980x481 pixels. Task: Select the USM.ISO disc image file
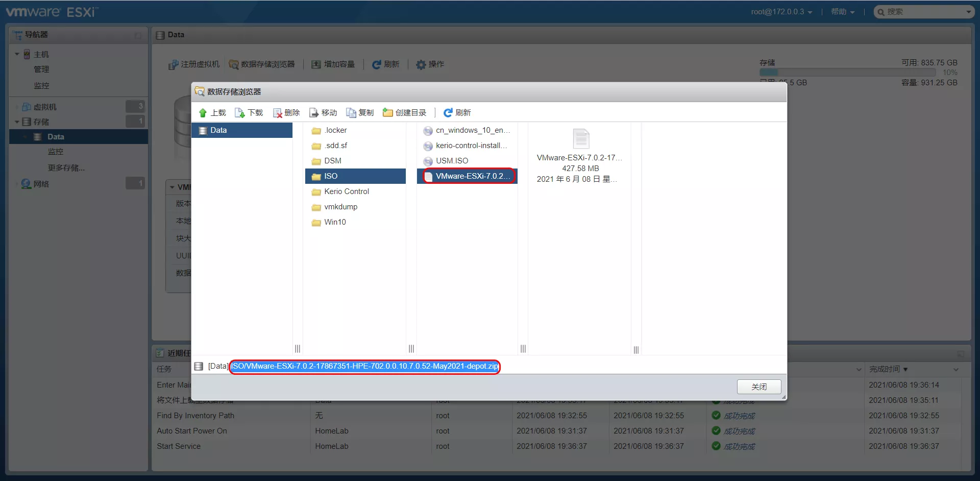click(x=451, y=161)
